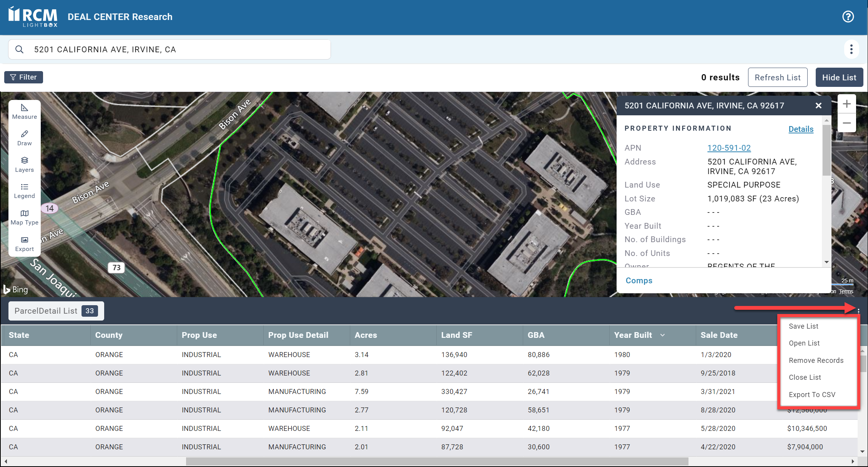Image resolution: width=868 pixels, height=467 pixels.
Task: Zoom out on the map
Action: tap(846, 123)
